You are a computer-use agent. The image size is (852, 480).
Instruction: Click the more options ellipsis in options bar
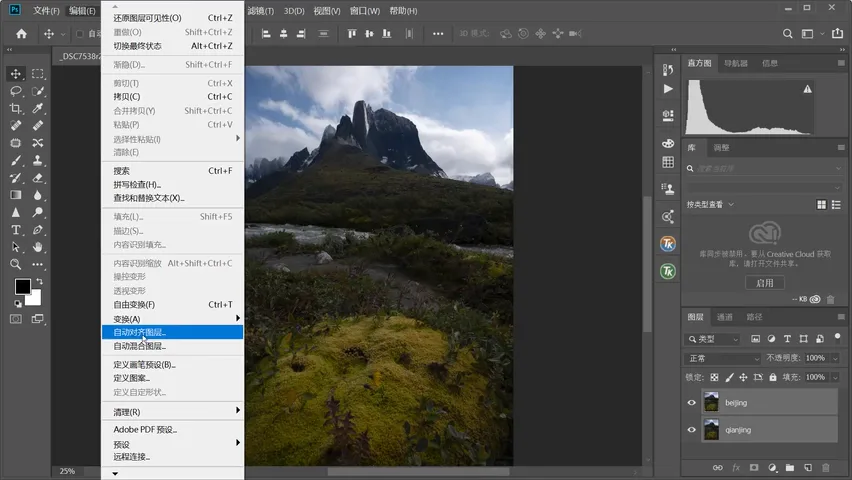pos(437,34)
